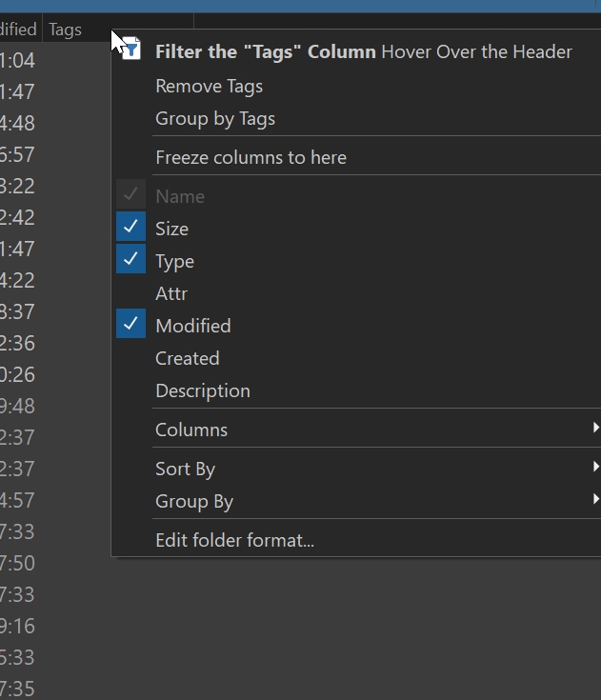Click the Modified column header
Image resolution: width=601 pixels, height=700 pixels.
[17, 30]
